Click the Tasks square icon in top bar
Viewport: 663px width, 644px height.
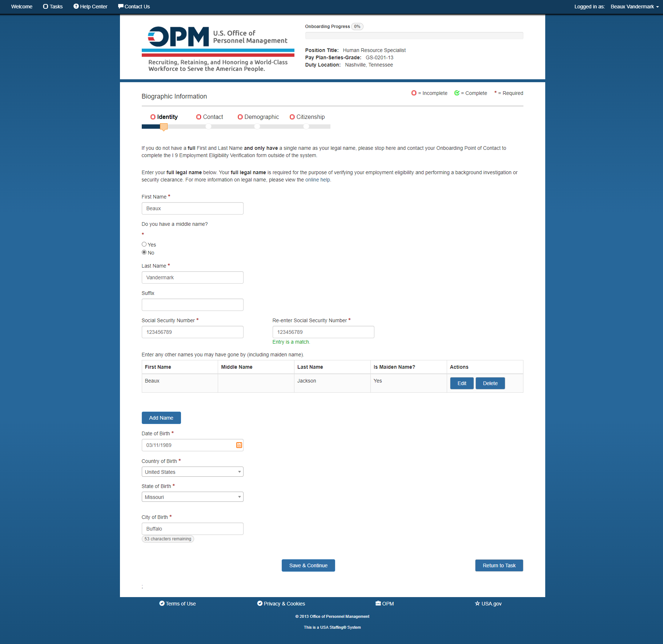coord(45,7)
